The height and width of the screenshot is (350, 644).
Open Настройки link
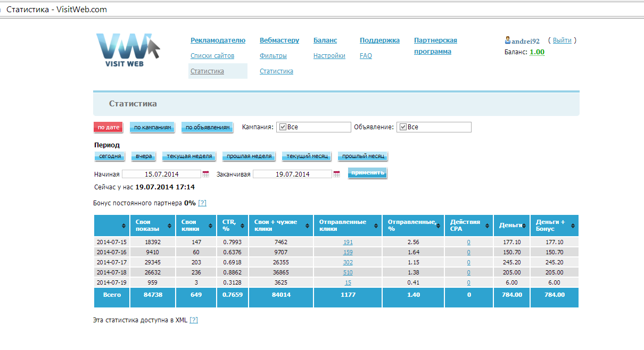coord(329,56)
